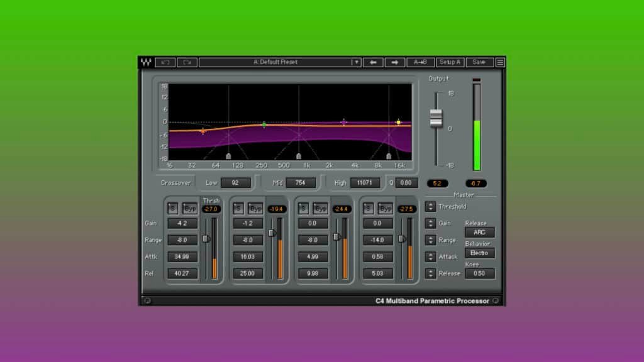Redo the last change
Viewport: 644px width, 362px height.
(187, 62)
